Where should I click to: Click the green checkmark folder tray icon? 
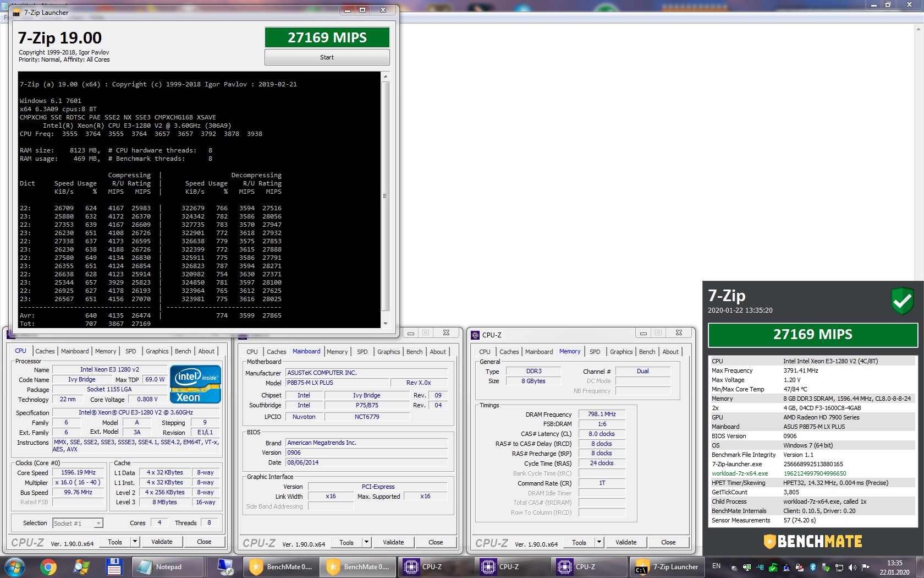coord(773,568)
